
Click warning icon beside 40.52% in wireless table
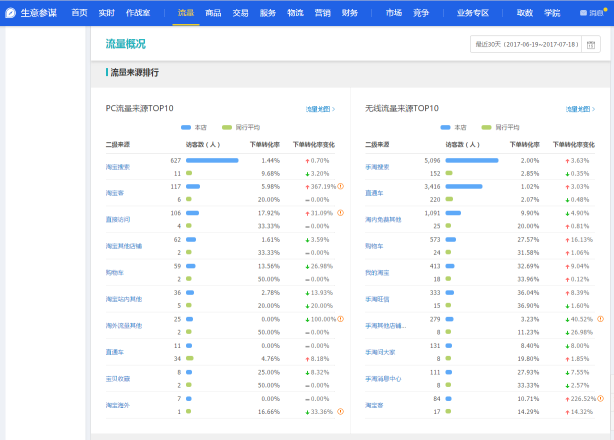(600, 319)
